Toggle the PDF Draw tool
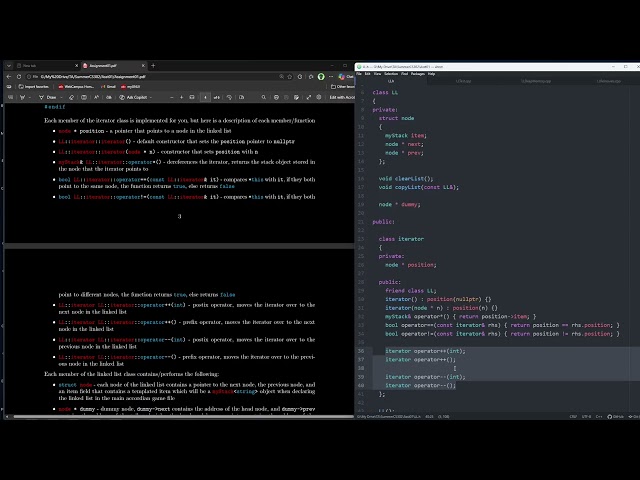640x480 pixels. (47, 97)
